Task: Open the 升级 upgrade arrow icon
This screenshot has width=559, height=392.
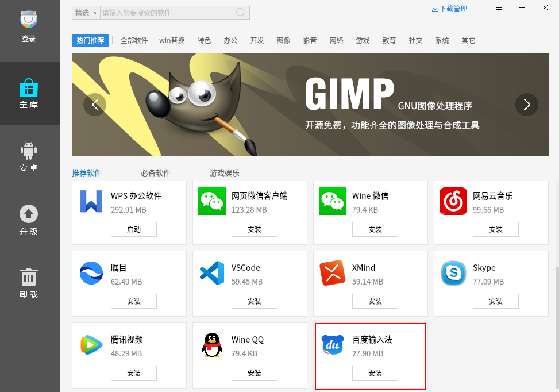Action: coord(29,214)
